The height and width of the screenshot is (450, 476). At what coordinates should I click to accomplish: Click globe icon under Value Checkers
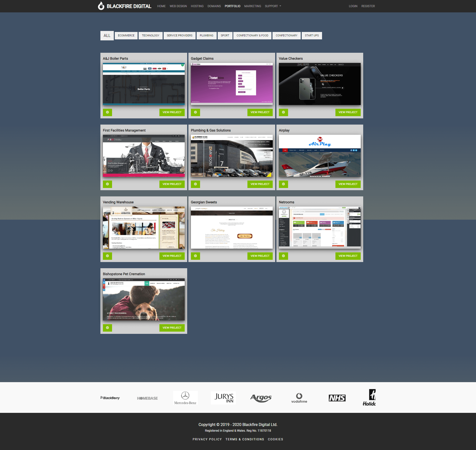(x=283, y=112)
